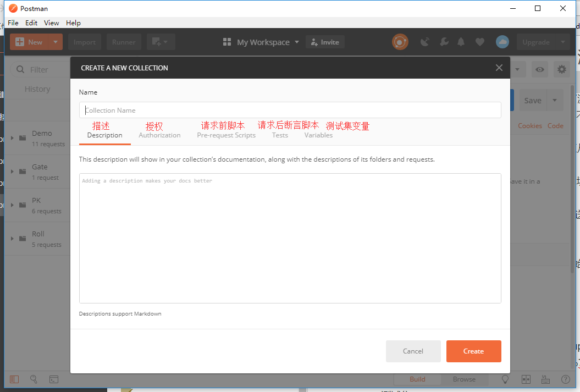
Task: Open the user account avatar icon
Action: pyautogui.click(x=502, y=42)
